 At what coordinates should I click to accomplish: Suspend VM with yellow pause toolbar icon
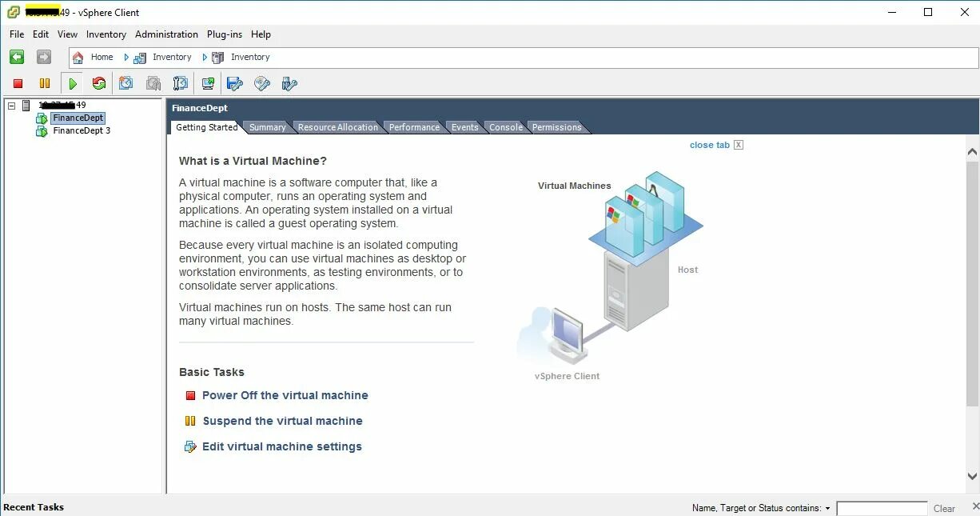tap(45, 83)
